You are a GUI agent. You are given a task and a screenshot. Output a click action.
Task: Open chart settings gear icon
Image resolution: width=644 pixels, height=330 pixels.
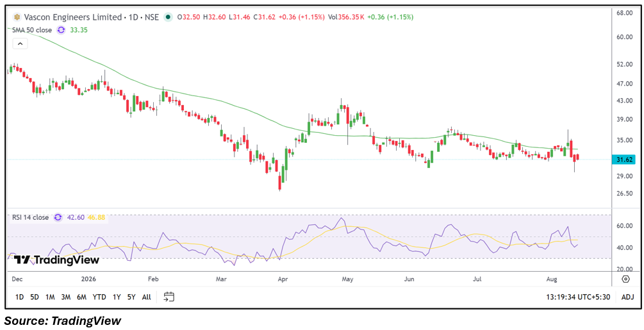coord(625,279)
